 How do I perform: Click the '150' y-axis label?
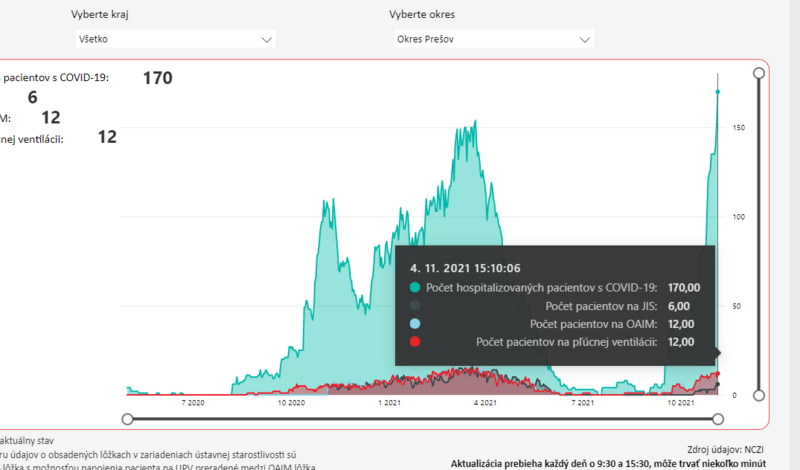coord(738,128)
